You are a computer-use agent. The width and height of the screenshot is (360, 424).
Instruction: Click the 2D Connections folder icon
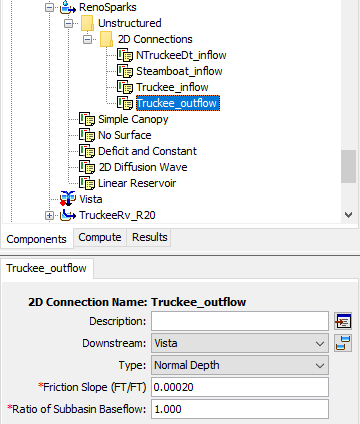[106, 39]
